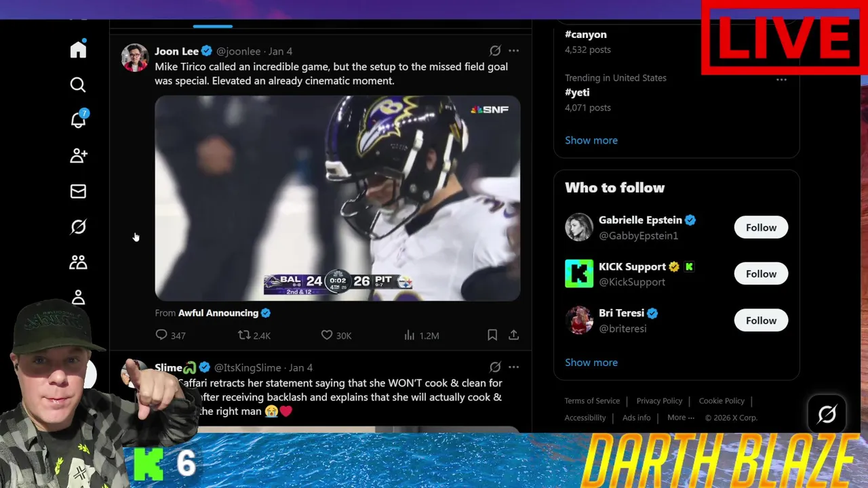Reply to Joon Lee's post (347)

(x=170, y=335)
